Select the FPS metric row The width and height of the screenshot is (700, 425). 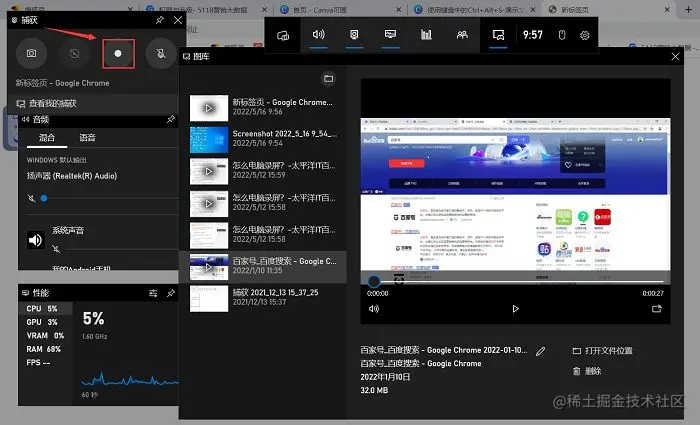[x=46, y=362]
